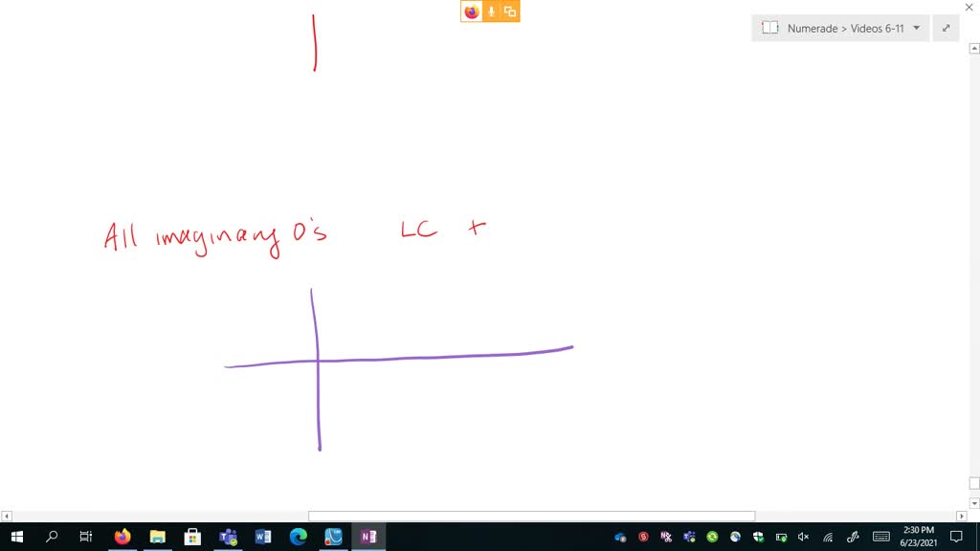Launch Microsoft Teams from the taskbar
980x551 pixels.
(x=228, y=538)
